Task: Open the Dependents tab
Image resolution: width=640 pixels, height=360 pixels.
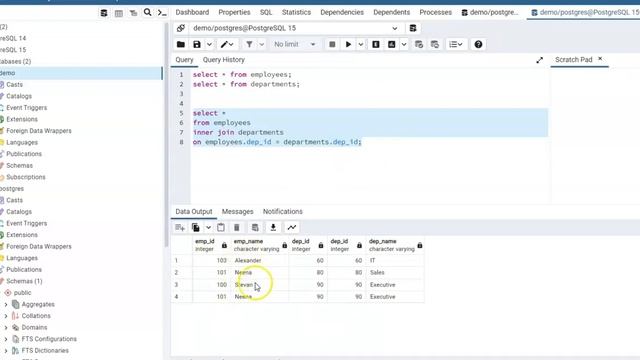Action: point(391,12)
